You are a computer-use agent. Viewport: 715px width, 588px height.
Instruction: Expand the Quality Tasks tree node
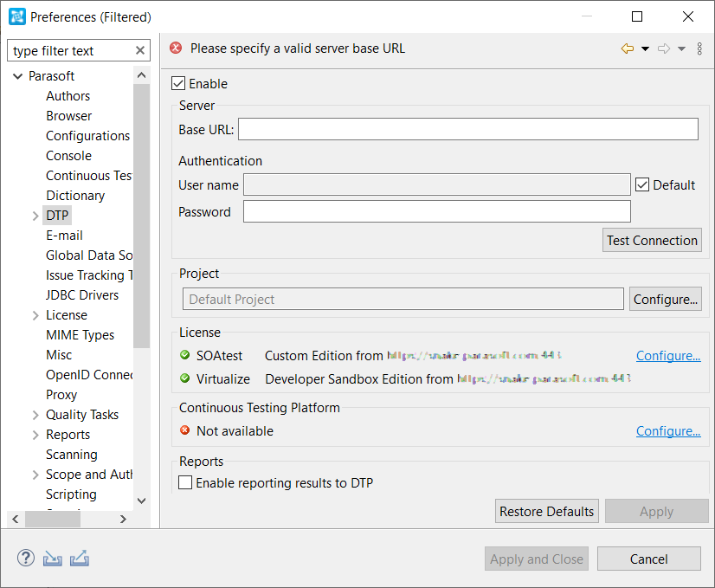click(35, 415)
